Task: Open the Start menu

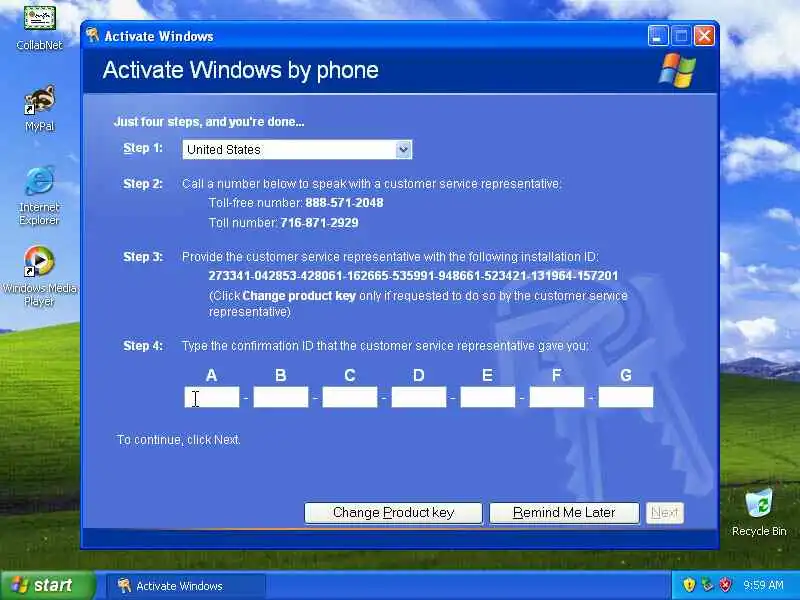Action: coord(47,585)
